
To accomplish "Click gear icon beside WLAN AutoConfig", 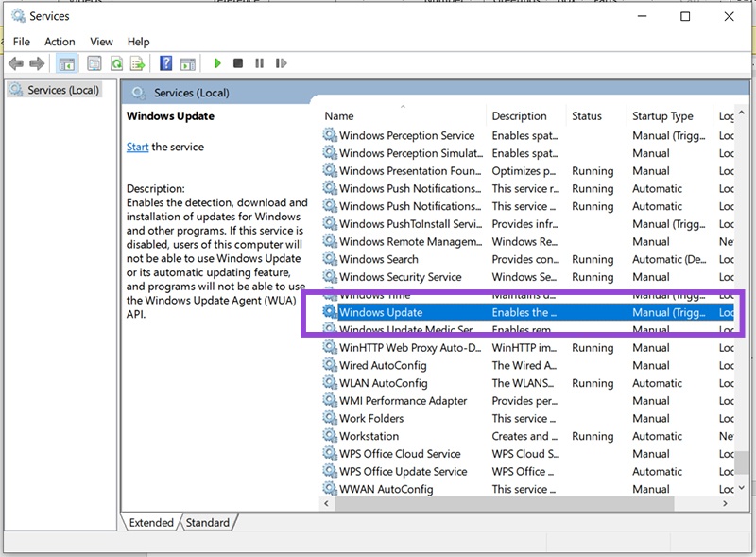I will click(330, 383).
